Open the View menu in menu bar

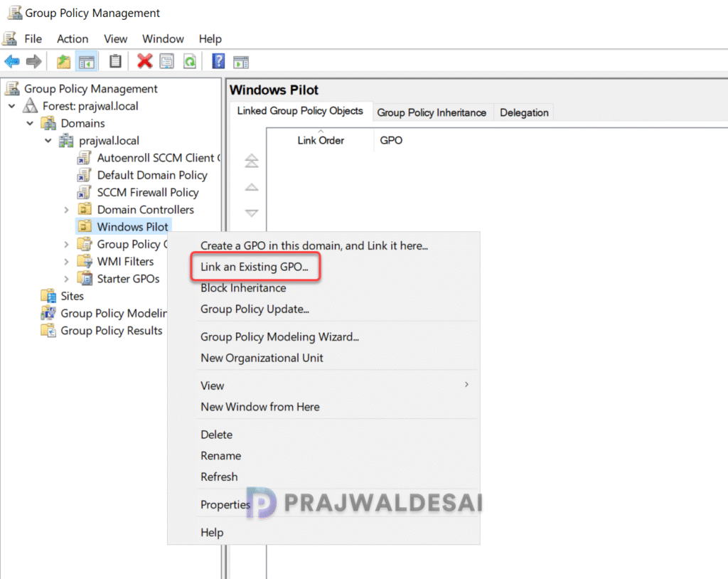click(x=115, y=38)
